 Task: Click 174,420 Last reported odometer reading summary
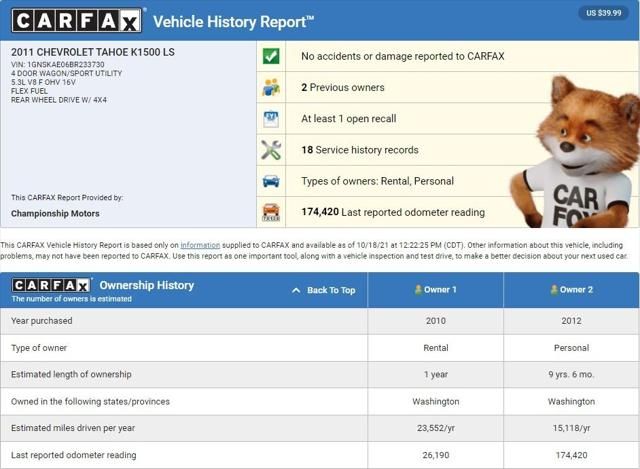pyautogui.click(x=393, y=212)
